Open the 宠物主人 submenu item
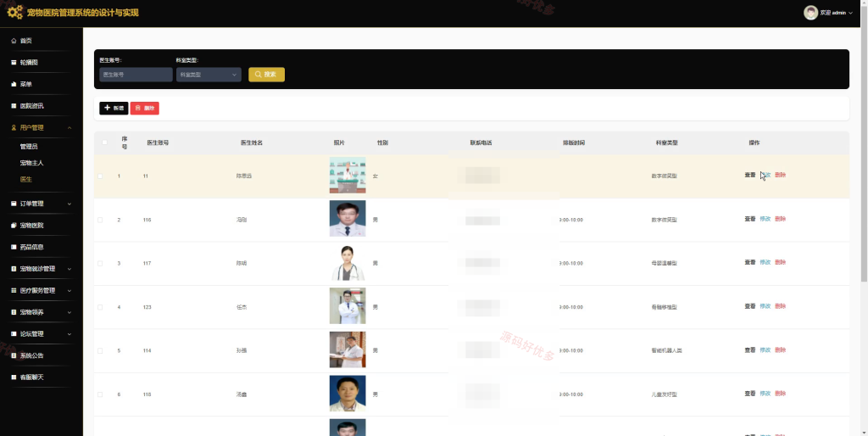Image resolution: width=868 pixels, height=436 pixels. pos(31,163)
